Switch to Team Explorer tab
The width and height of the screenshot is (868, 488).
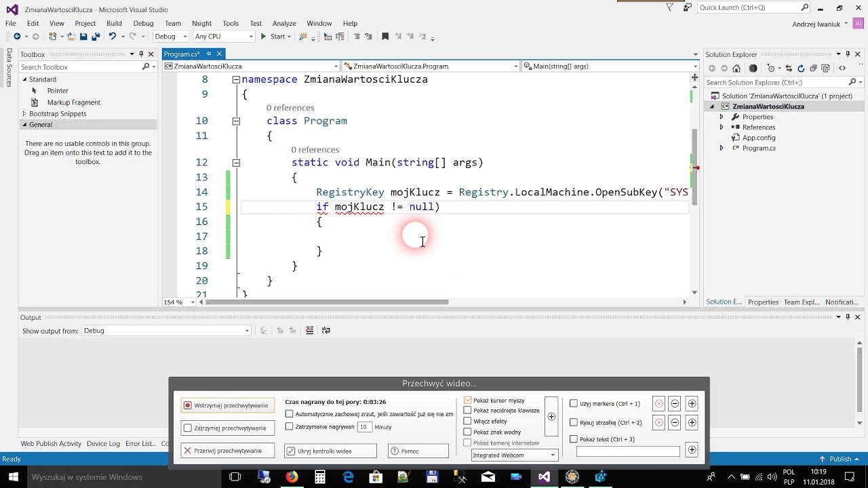pos(802,302)
